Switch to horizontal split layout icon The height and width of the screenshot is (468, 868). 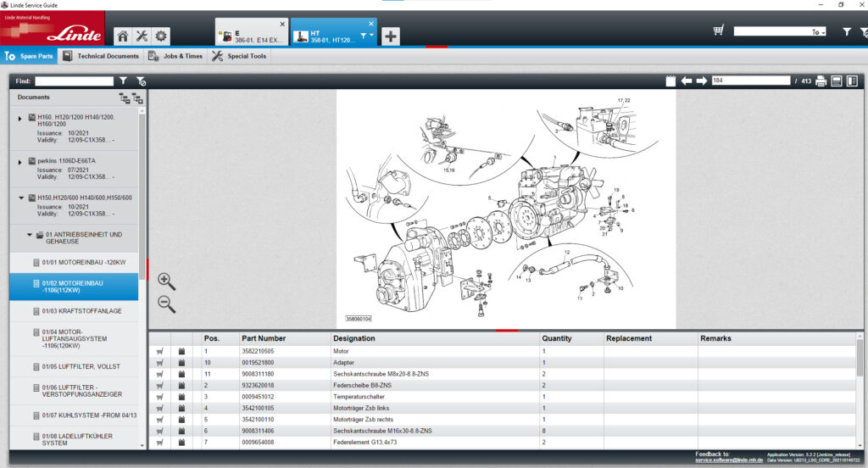[x=837, y=81]
